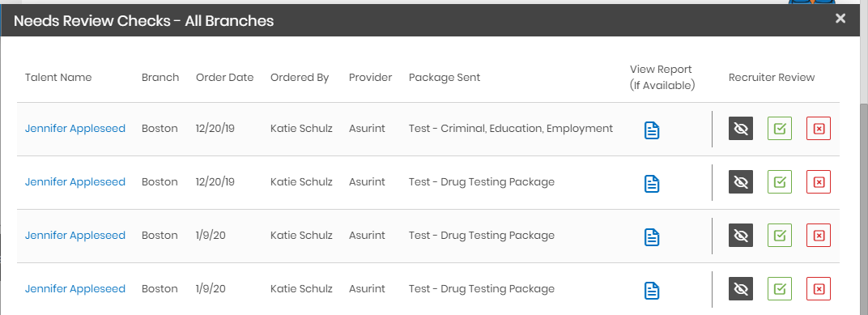The width and height of the screenshot is (868, 315).
Task: Toggle hide icon in last row
Action: (x=741, y=288)
